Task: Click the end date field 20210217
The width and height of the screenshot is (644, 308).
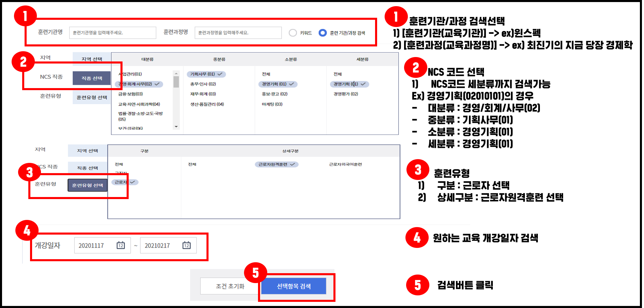Action: (x=168, y=245)
